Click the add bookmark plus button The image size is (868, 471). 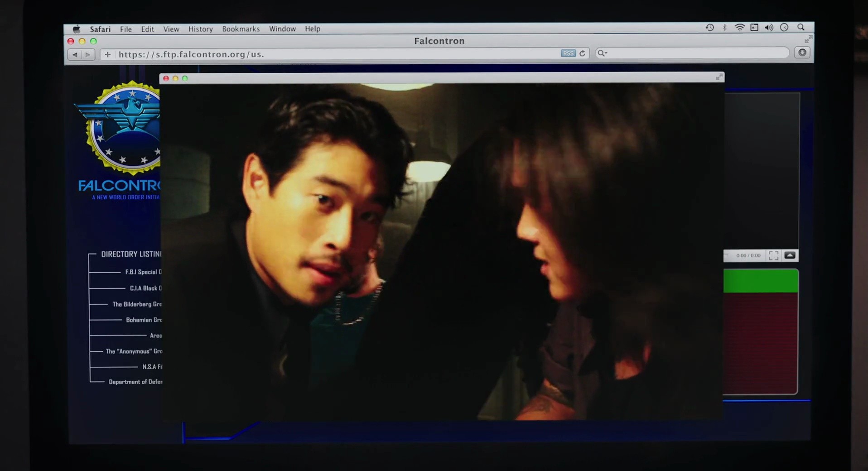[107, 54]
